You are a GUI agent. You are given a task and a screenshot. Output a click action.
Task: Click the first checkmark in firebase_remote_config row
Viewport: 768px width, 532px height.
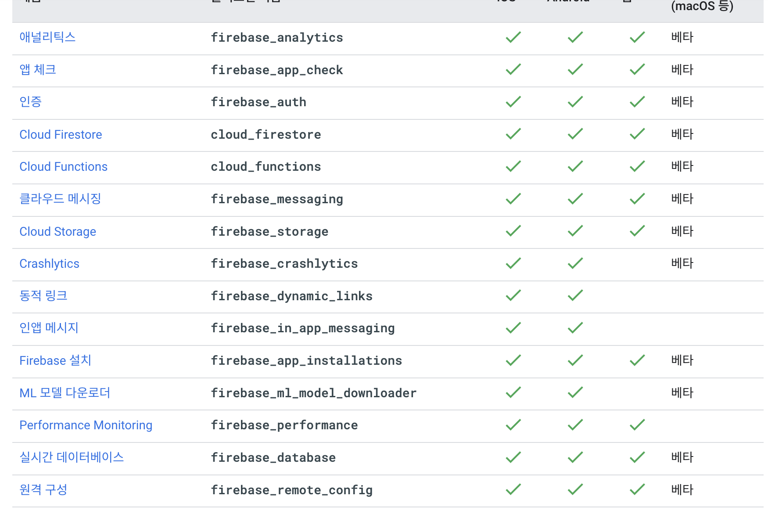(513, 489)
